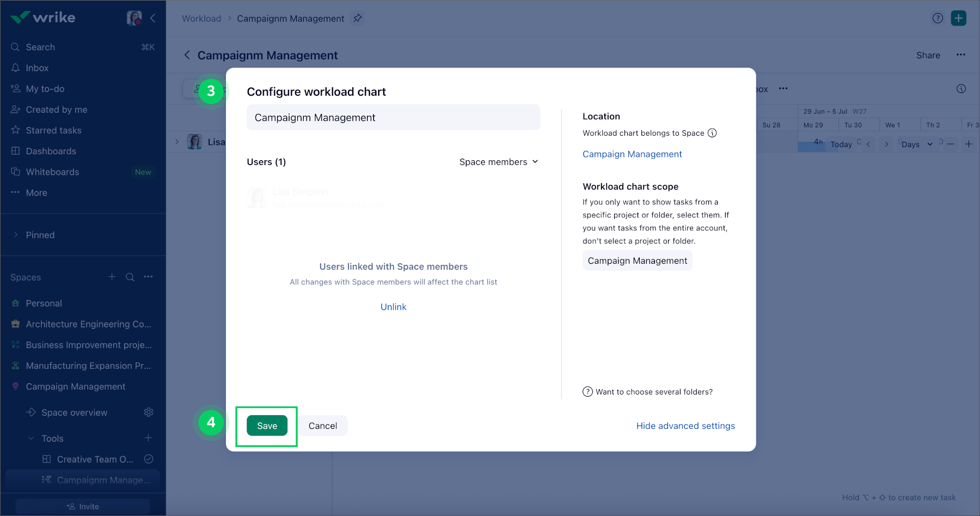Go to the next period in the timeline
The width and height of the screenshot is (980, 516).
[886, 144]
